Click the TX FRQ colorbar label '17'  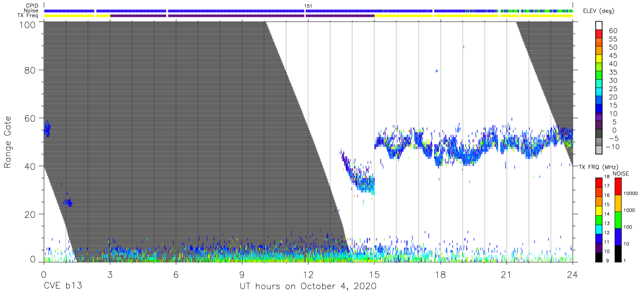point(607,186)
